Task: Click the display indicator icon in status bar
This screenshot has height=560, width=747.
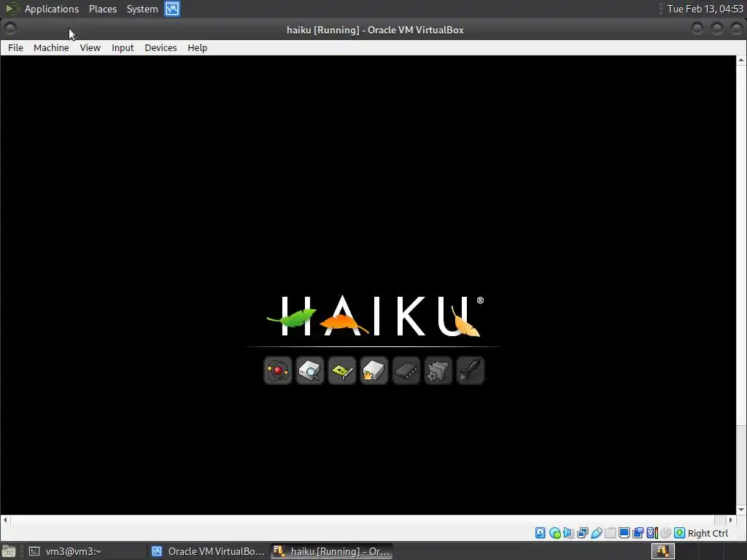Action: pyautogui.click(x=624, y=533)
